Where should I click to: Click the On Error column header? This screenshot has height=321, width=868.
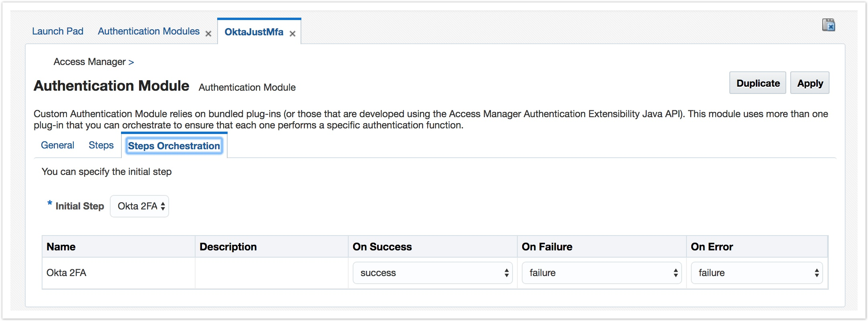712,247
